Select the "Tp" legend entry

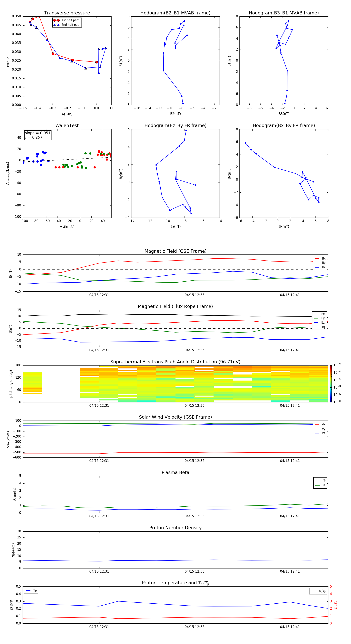coord(31,591)
